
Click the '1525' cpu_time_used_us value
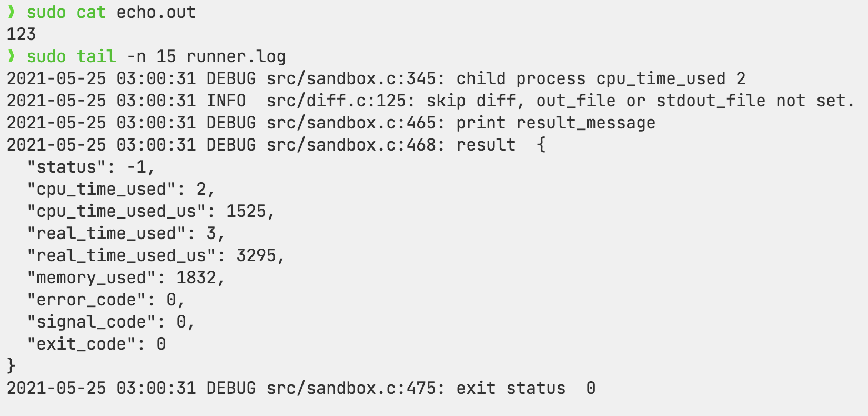(246, 211)
